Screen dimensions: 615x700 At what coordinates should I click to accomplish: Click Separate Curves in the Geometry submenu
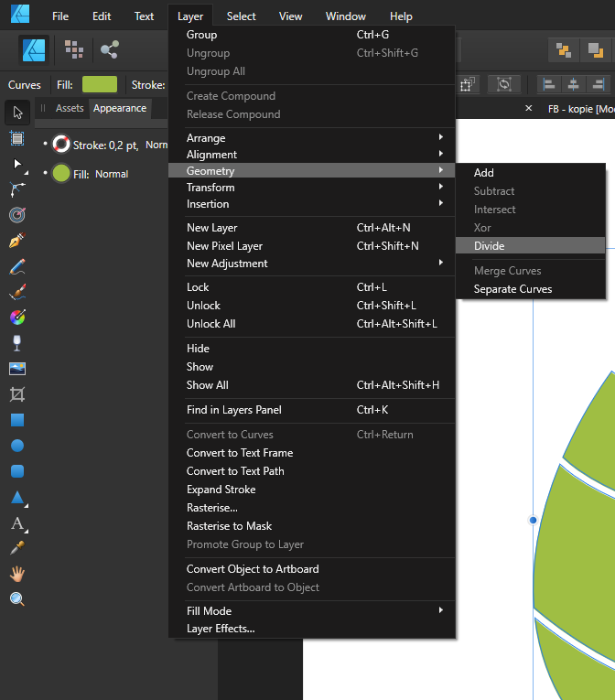(512, 289)
